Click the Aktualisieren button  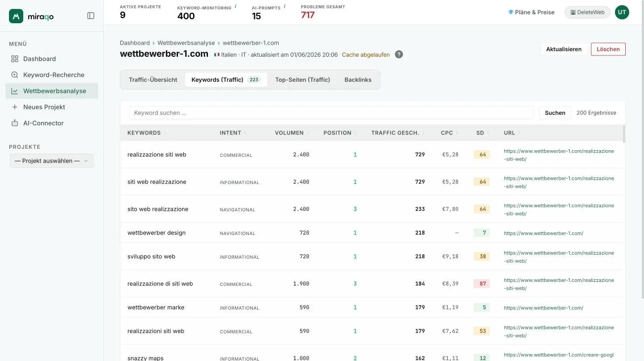(563, 49)
